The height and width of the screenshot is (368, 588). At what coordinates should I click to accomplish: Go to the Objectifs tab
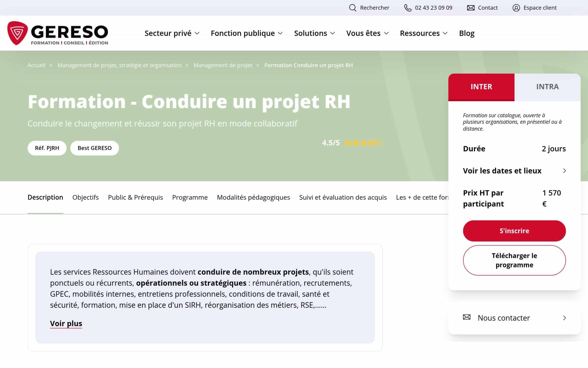pos(86,198)
